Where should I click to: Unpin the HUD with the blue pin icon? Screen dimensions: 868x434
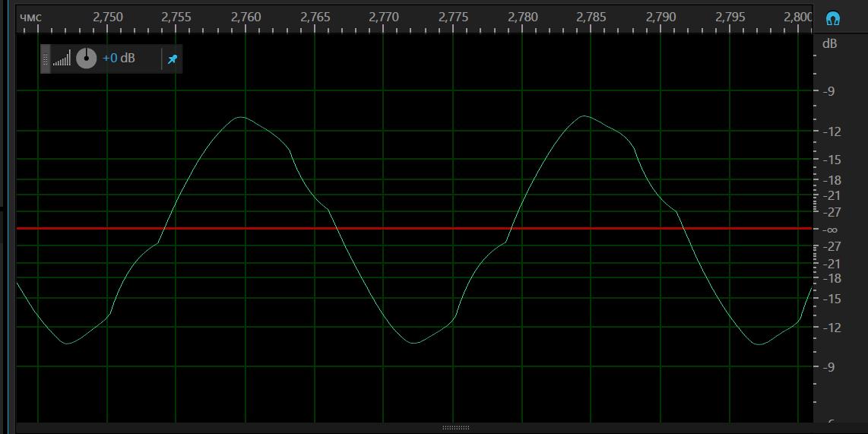(173, 59)
